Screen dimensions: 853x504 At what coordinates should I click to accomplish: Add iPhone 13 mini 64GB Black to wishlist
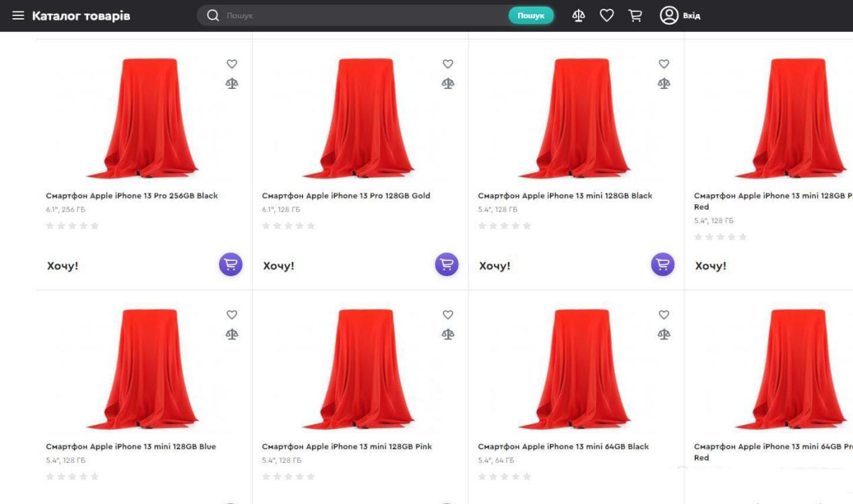pyautogui.click(x=664, y=315)
